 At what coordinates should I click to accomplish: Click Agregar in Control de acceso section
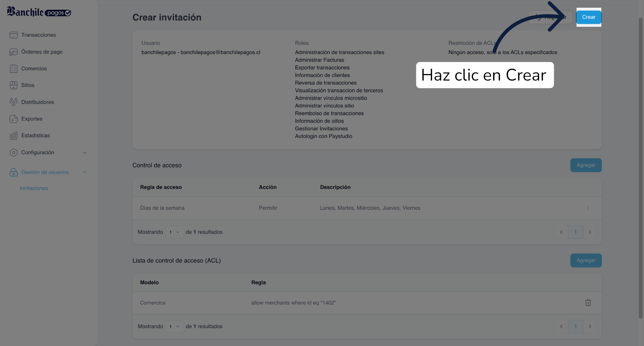(586, 165)
